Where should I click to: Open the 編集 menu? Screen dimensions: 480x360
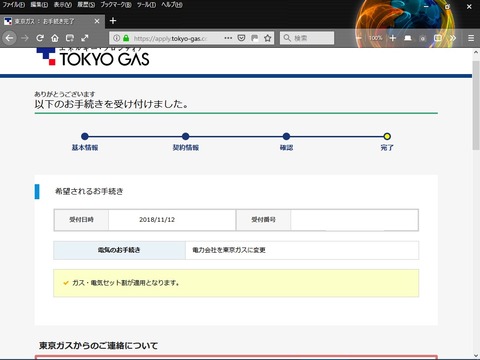click(39, 5)
